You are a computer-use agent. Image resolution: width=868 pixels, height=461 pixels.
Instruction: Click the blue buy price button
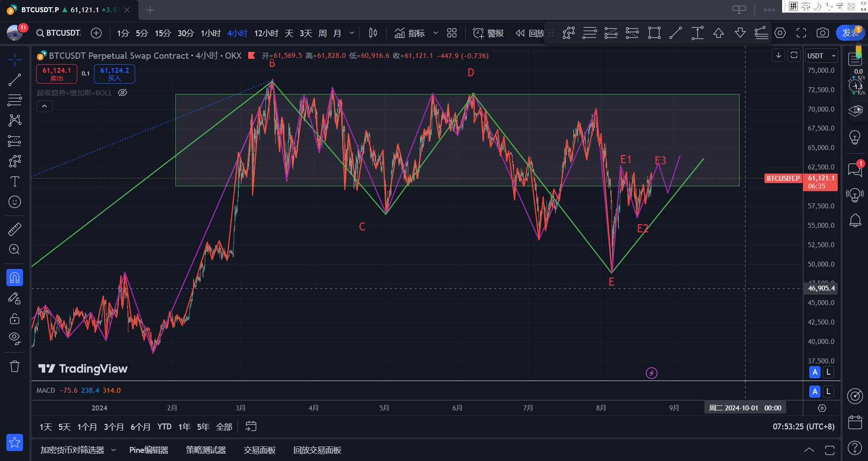tap(114, 74)
